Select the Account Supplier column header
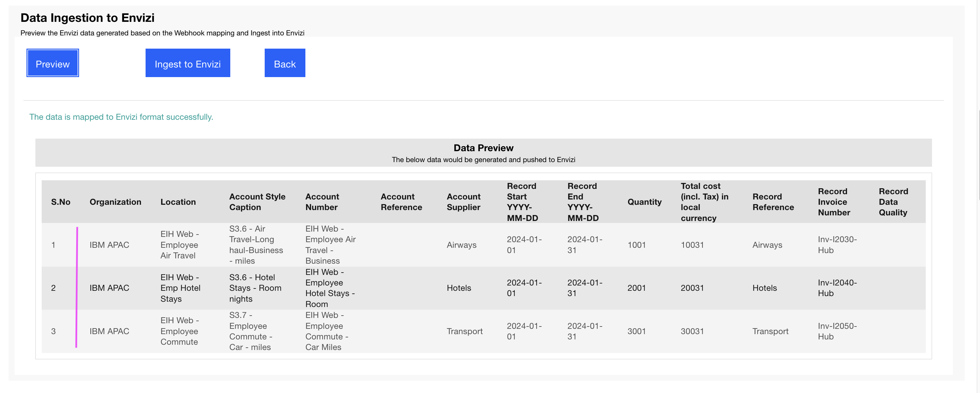 (x=464, y=202)
